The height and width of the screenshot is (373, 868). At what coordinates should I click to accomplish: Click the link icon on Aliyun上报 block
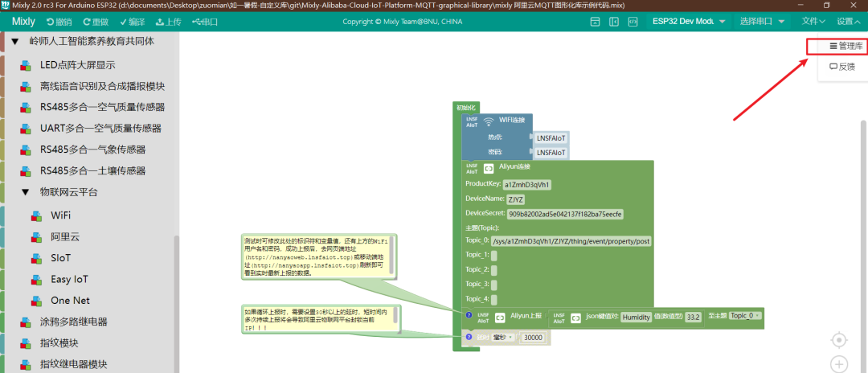pyautogui.click(x=500, y=318)
